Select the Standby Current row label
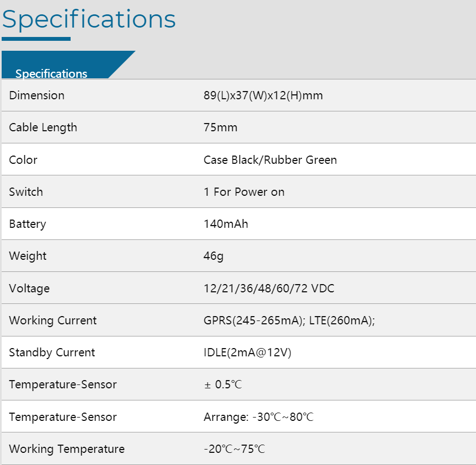The image size is (476, 465). [52, 352]
